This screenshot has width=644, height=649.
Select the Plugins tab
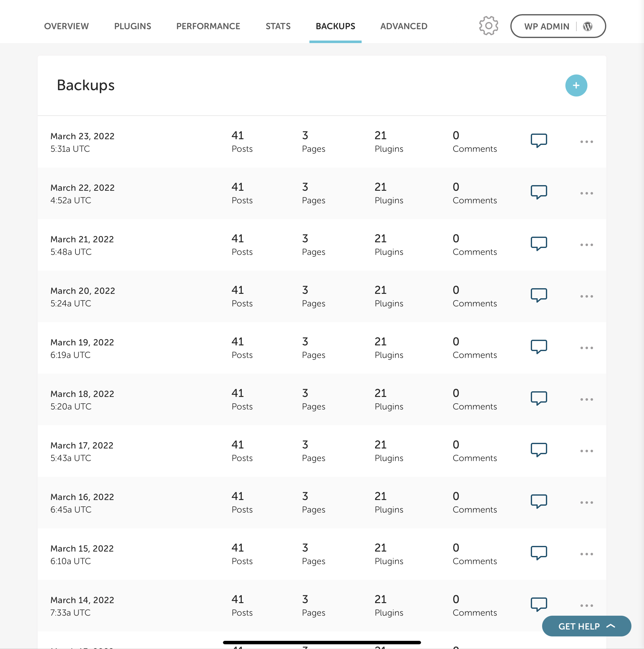132,26
